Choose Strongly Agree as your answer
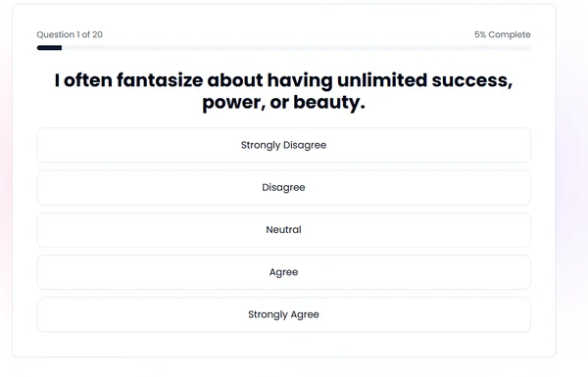 [x=283, y=314]
